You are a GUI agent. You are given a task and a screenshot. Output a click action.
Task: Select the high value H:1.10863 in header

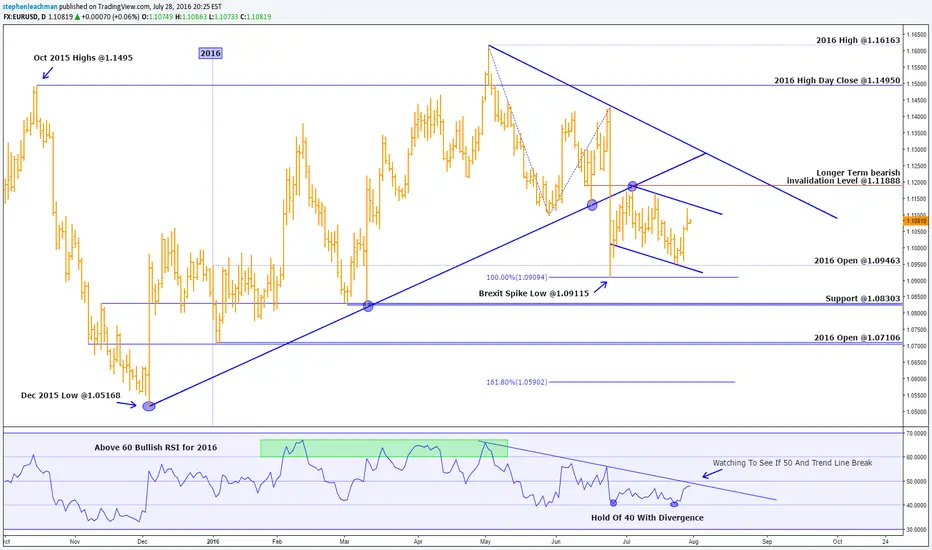tap(191, 17)
